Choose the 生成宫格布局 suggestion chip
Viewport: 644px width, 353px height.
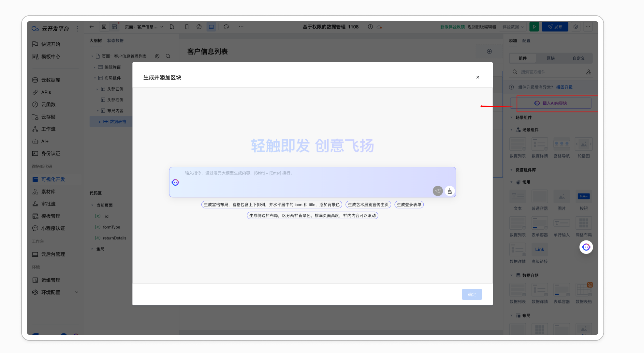coord(271,205)
